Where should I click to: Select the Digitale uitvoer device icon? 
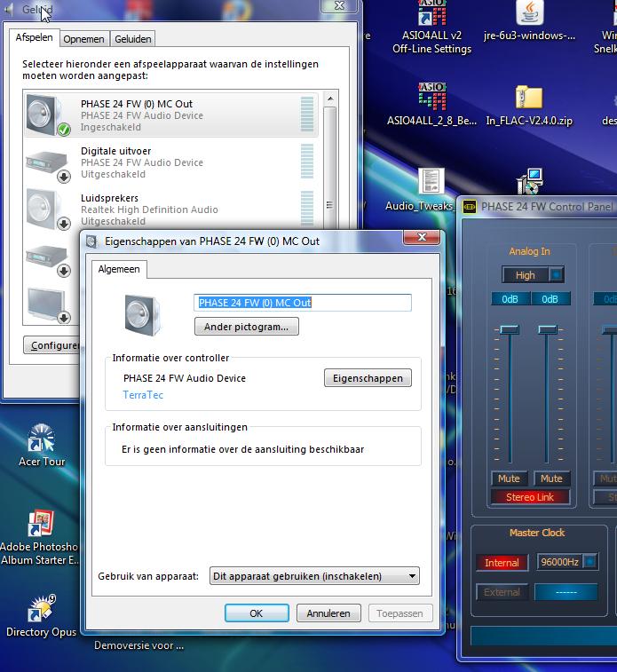click(47, 166)
